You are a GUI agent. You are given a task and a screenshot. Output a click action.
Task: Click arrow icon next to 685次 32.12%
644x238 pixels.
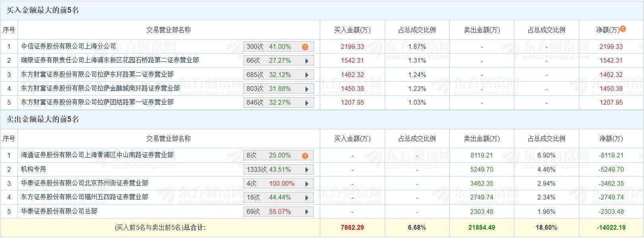pos(307,75)
